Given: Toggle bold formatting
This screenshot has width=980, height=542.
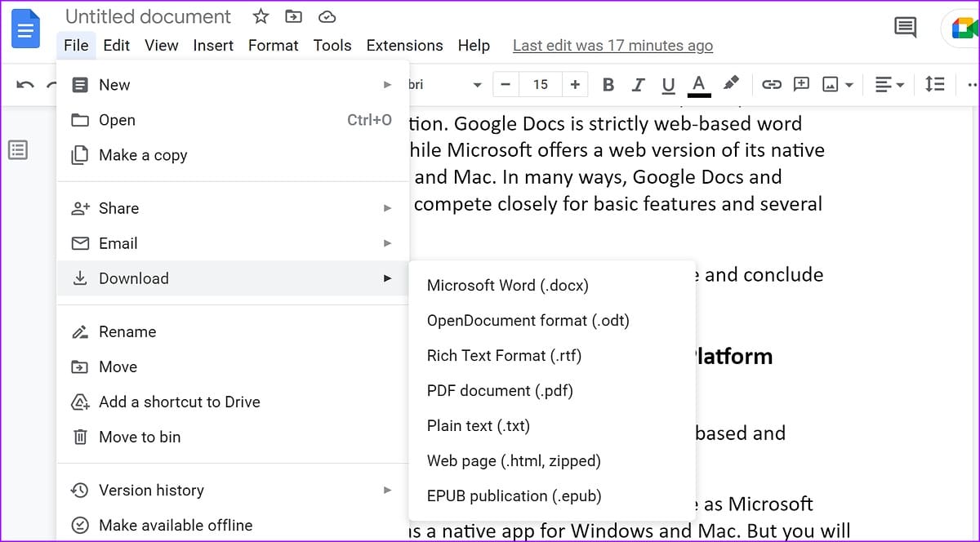Looking at the screenshot, I should (x=608, y=84).
